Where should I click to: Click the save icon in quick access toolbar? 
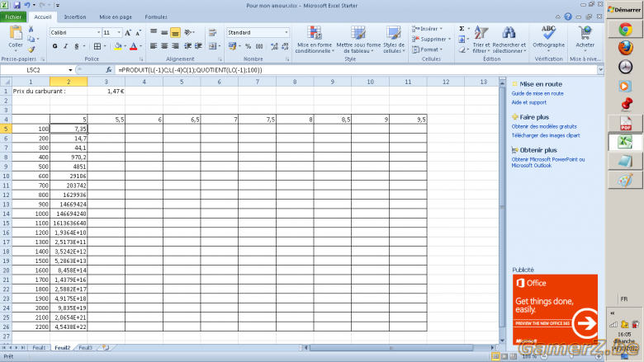(17, 5)
